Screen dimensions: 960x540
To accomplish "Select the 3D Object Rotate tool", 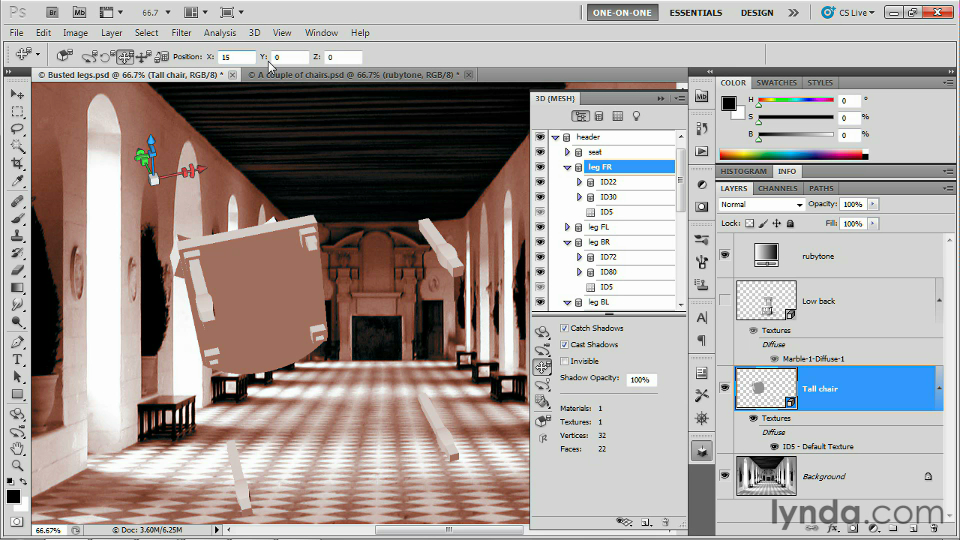I will coord(17,414).
